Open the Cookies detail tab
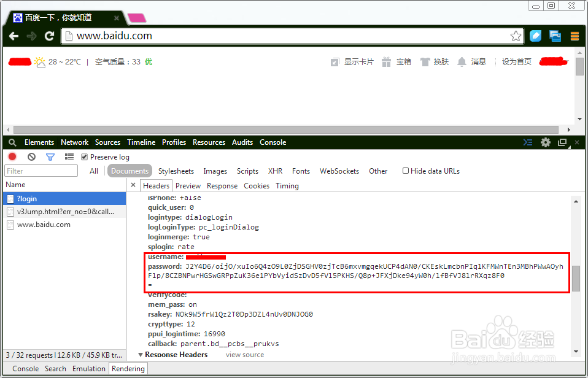Viewport: 588px width, 378px height. 257,185
